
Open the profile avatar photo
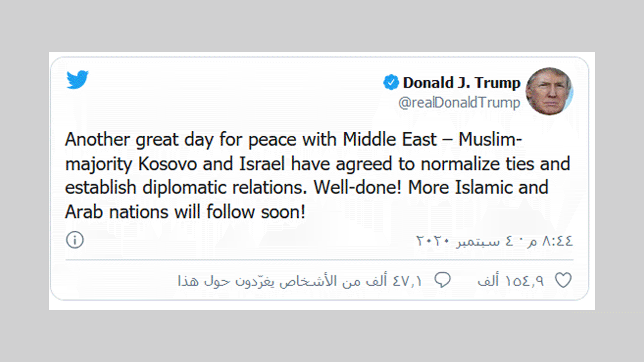549,92
